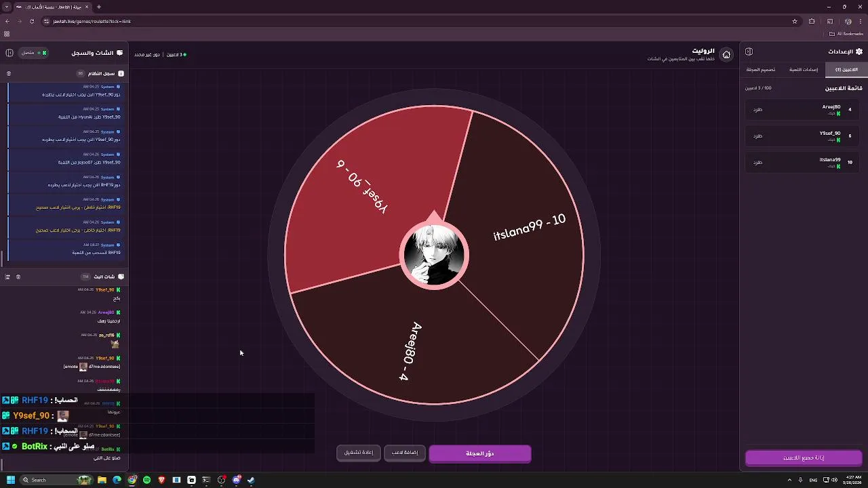Open Spotify from the taskbar
The image size is (868, 488).
point(146,480)
